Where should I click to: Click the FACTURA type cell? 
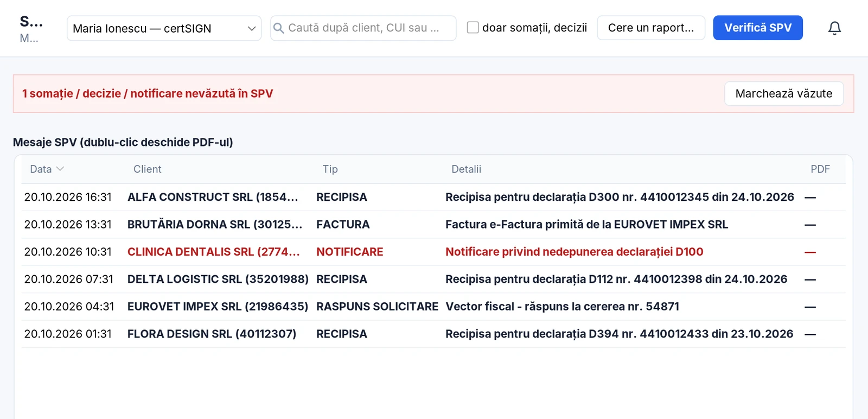[x=343, y=225]
